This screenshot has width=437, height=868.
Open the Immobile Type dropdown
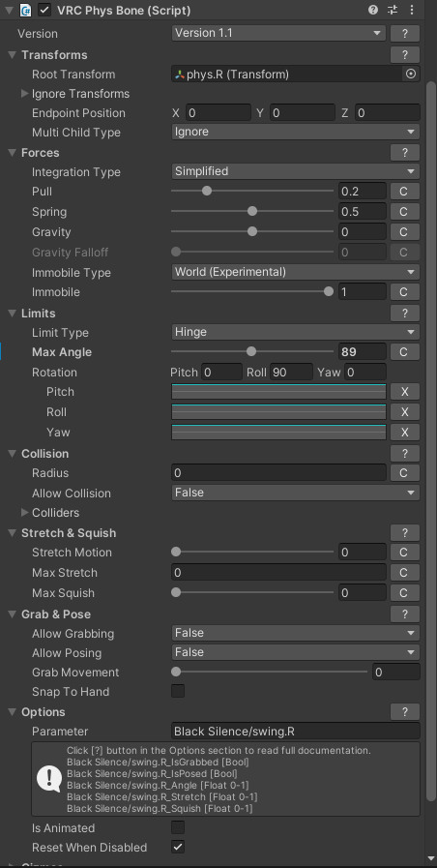point(296,272)
